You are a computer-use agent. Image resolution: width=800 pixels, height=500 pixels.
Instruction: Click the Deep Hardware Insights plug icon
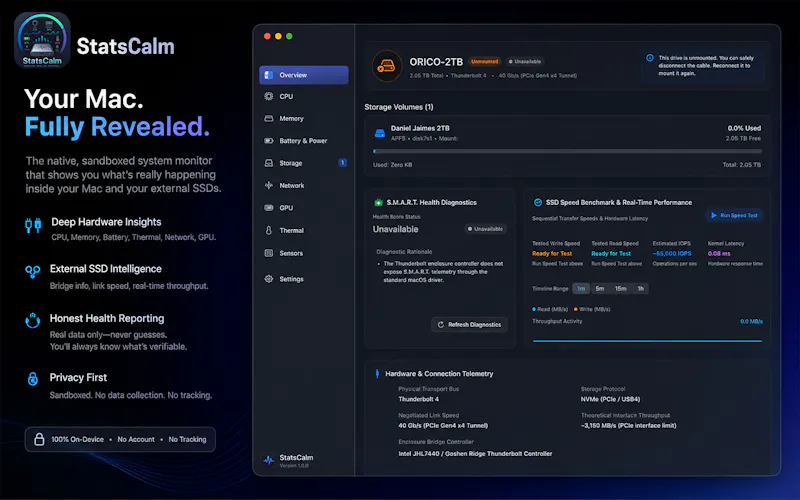click(x=33, y=226)
